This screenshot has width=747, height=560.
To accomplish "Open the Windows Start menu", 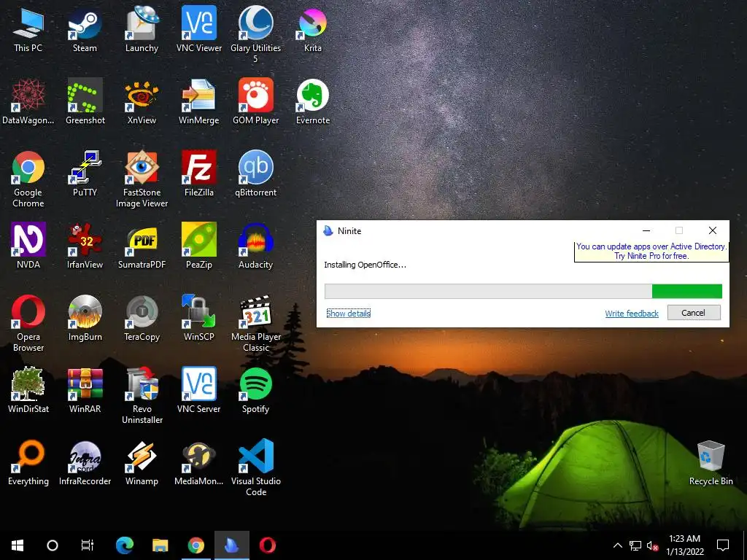I will 18,545.
